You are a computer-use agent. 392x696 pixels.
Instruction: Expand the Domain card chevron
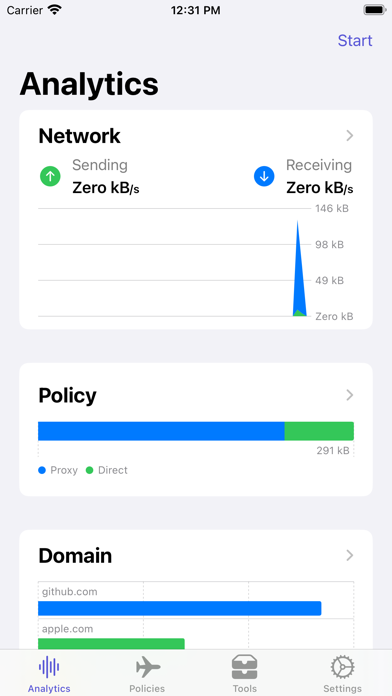(350, 555)
